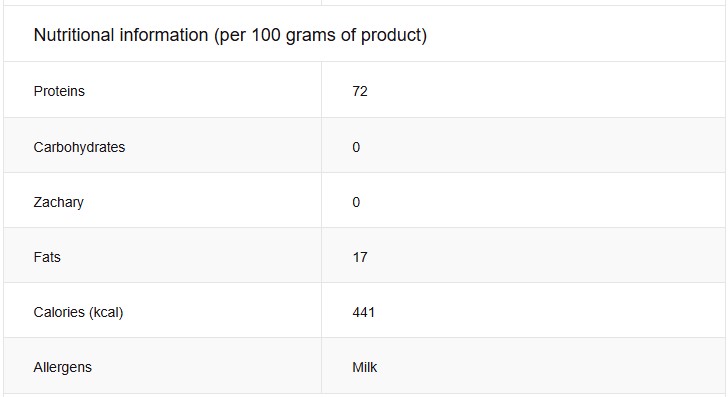728x397 pixels.
Task: Click the word 'information' in heading
Action: click(x=164, y=35)
